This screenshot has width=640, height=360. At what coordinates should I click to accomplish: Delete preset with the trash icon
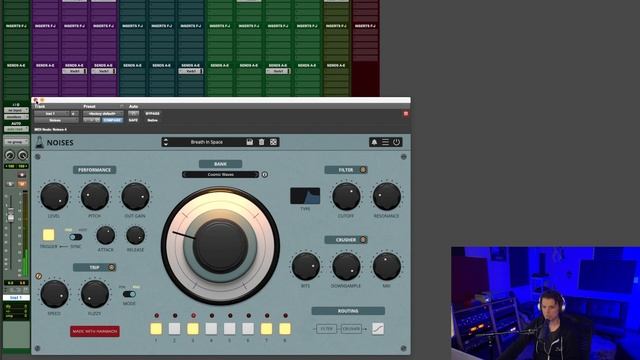pyautogui.click(x=262, y=142)
